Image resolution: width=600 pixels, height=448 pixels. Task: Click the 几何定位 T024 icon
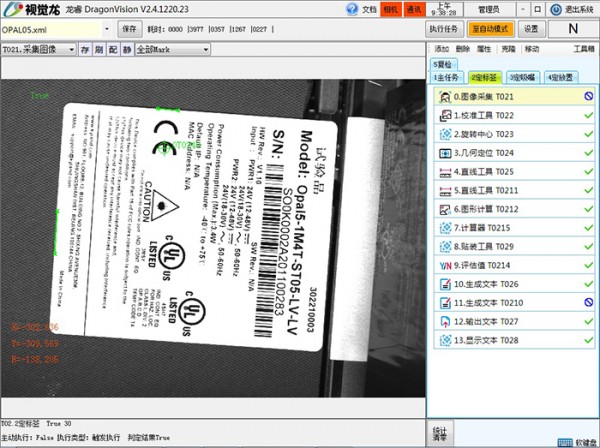[445, 154]
